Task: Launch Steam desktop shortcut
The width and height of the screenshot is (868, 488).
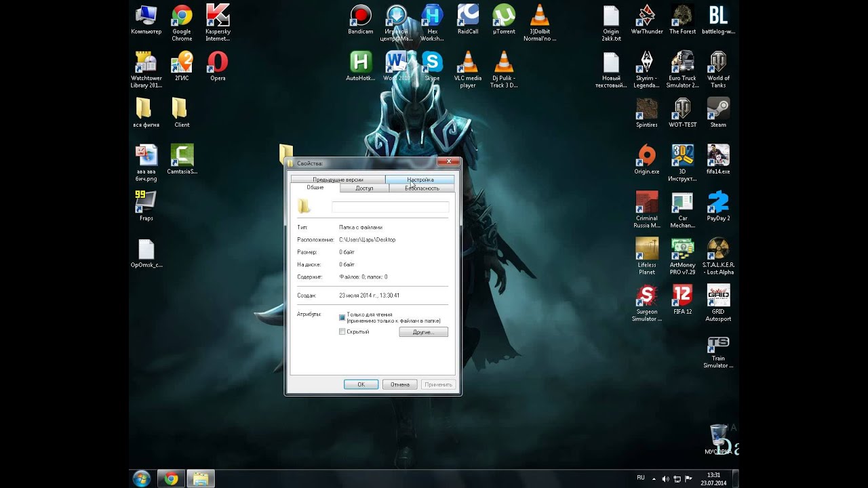Action: click(x=718, y=113)
